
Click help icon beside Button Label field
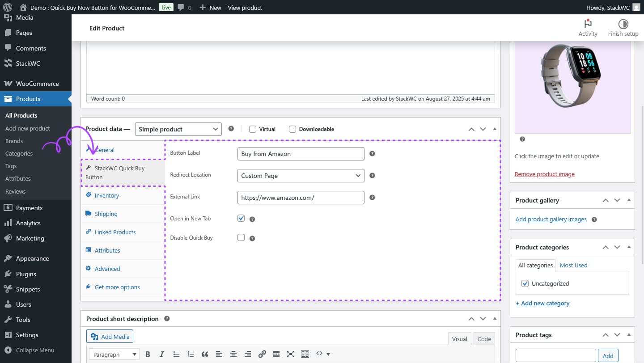click(372, 154)
